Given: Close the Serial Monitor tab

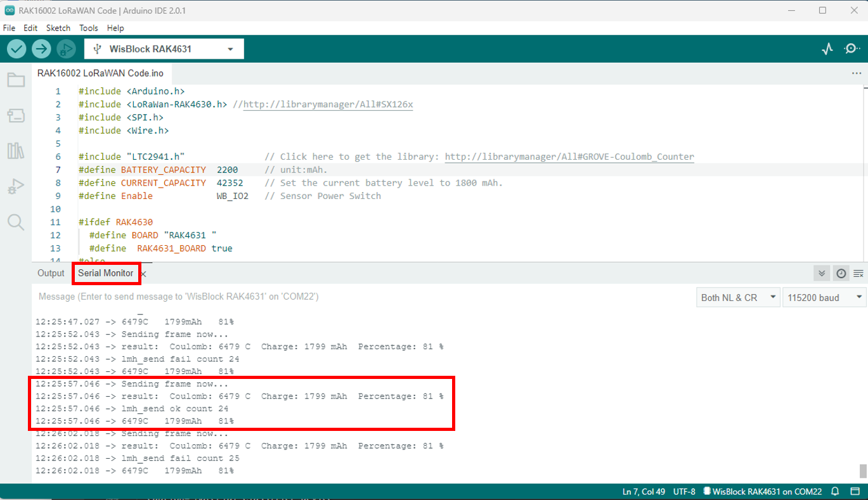Looking at the screenshot, I should point(144,274).
